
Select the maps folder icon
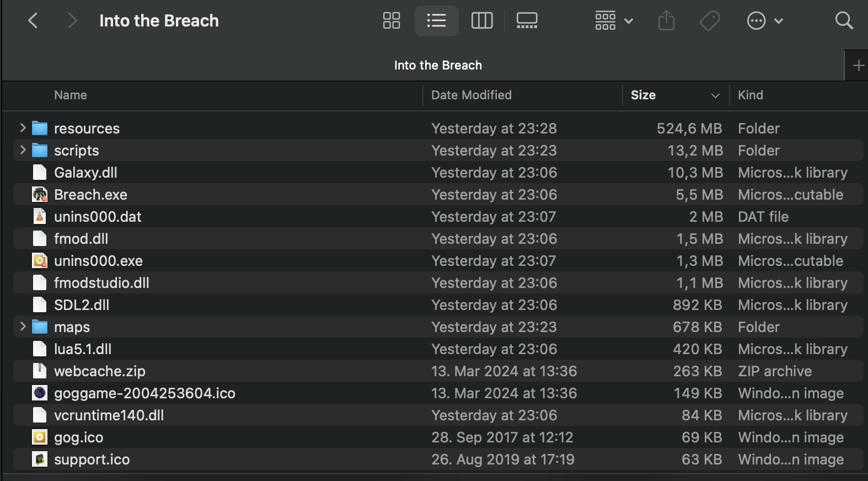[40, 327]
